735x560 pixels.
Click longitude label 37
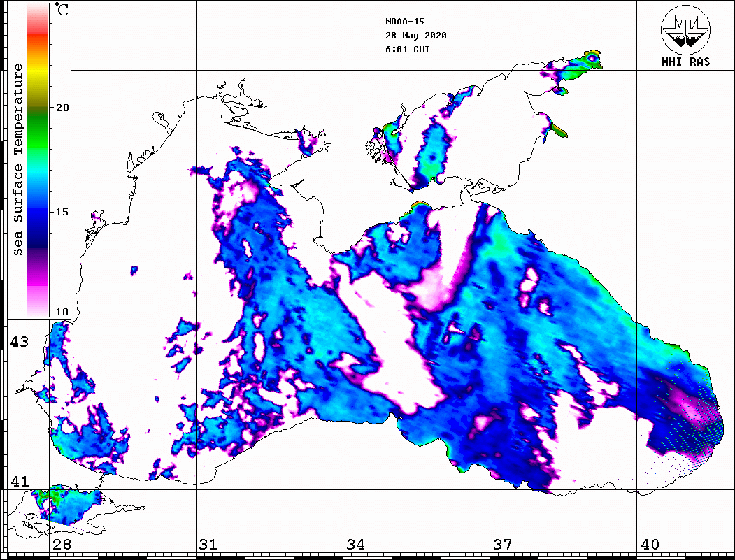[503, 545]
